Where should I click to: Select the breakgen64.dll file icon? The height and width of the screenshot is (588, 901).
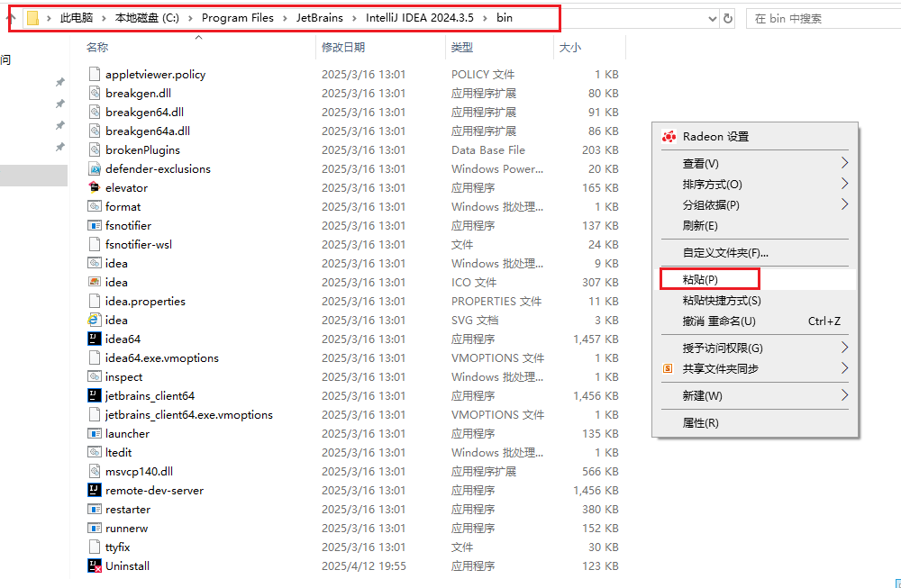pyautogui.click(x=95, y=112)
